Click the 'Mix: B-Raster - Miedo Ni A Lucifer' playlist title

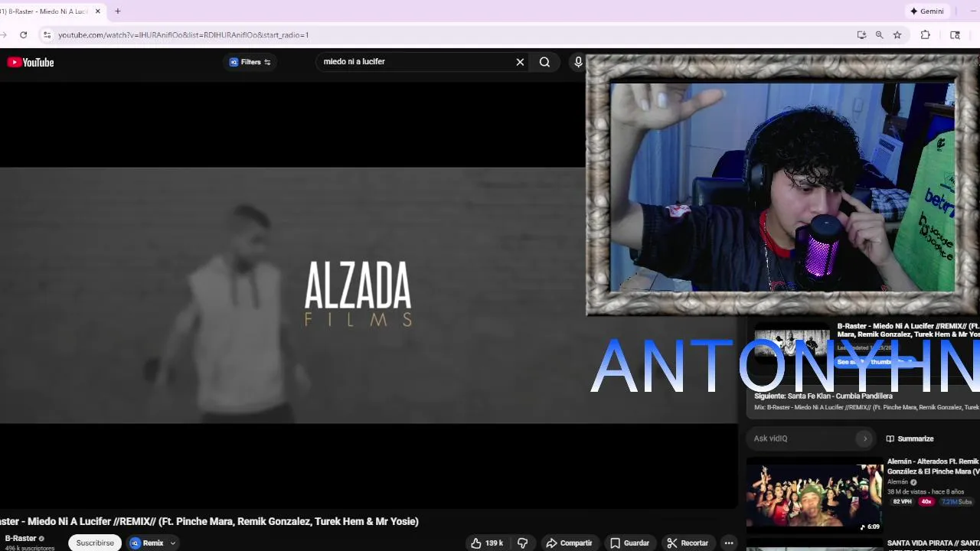point(867,407)
